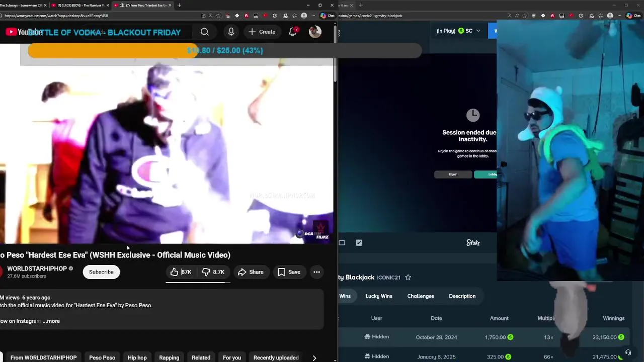Image resolution: width=644 pixels, height=362 pixels.
Task: Click Hidden user in January 8, 2025 row
Action: 377,356
